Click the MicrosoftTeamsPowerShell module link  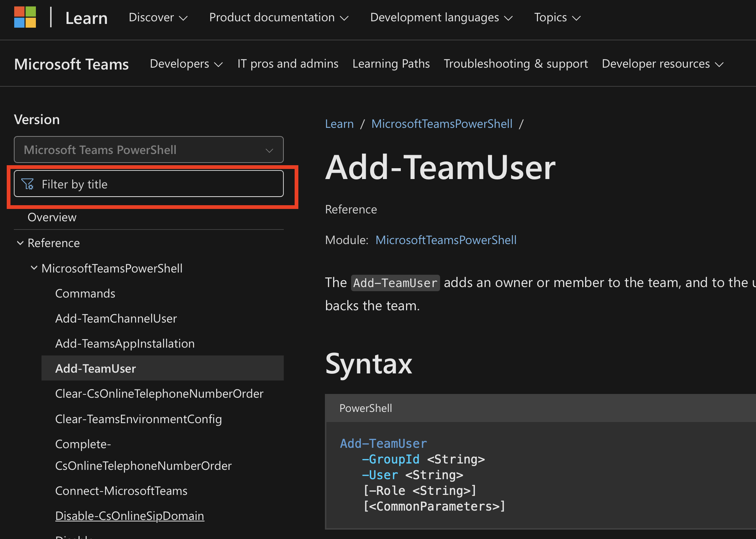pos(446,240)
